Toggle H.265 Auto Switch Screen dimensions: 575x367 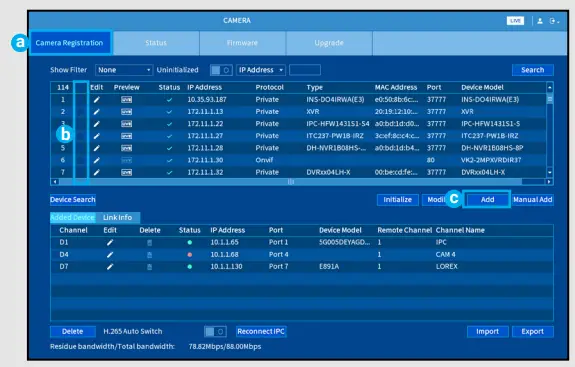pos(215,331)
